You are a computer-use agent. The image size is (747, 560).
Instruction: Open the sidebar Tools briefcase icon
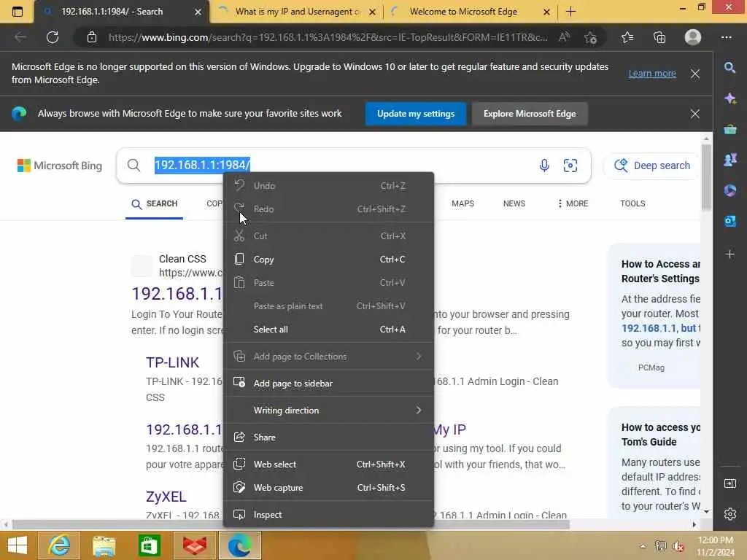point(729,129)
